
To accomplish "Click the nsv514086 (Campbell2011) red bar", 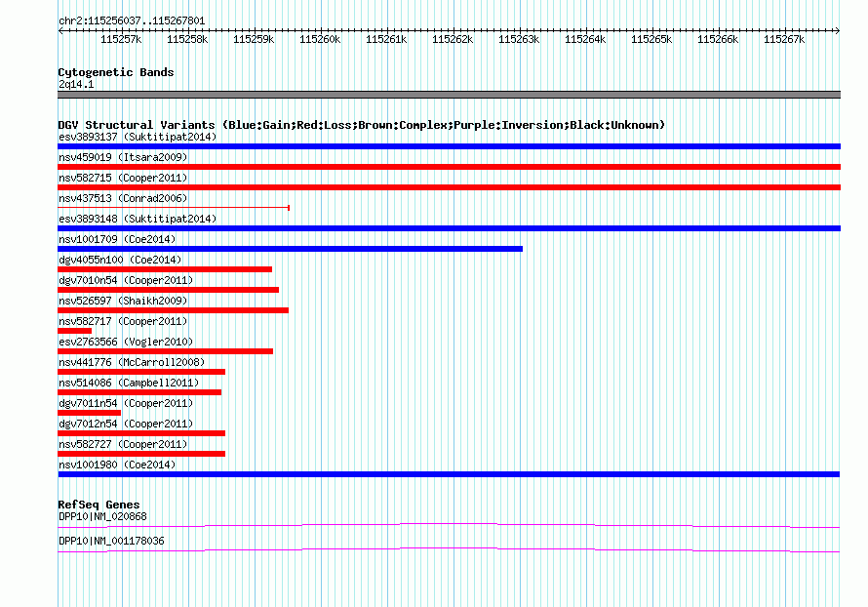I will coord(139,392).
